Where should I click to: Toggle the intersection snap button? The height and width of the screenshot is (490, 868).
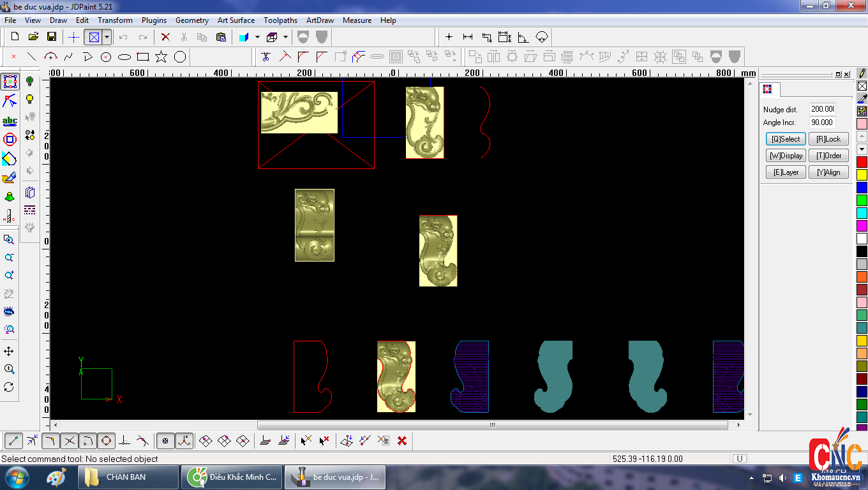[x=70, y=440]
